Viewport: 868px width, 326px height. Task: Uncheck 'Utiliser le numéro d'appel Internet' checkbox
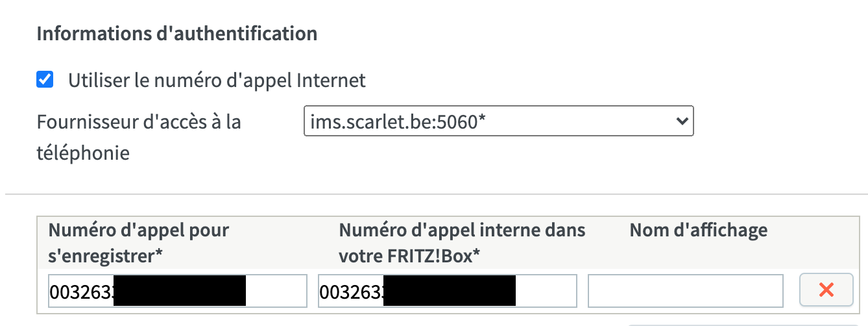tap(45, 81)
